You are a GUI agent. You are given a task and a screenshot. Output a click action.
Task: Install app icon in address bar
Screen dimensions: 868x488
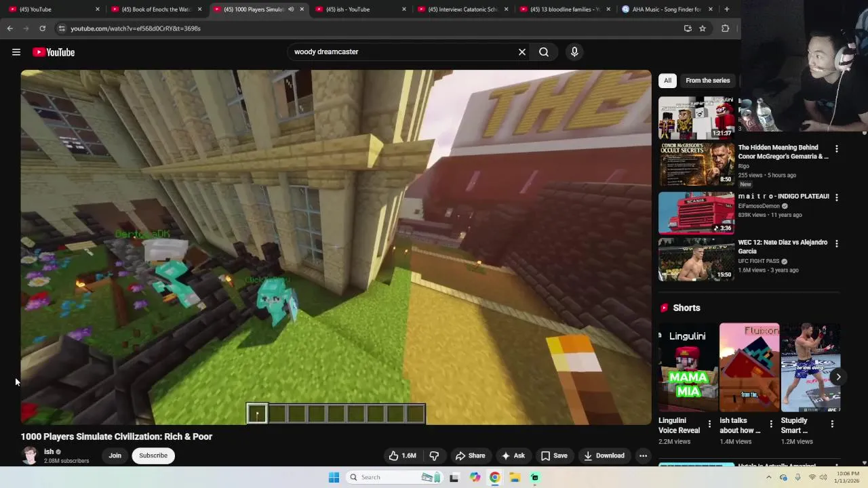pyautogui.click(x=688, y=28)
